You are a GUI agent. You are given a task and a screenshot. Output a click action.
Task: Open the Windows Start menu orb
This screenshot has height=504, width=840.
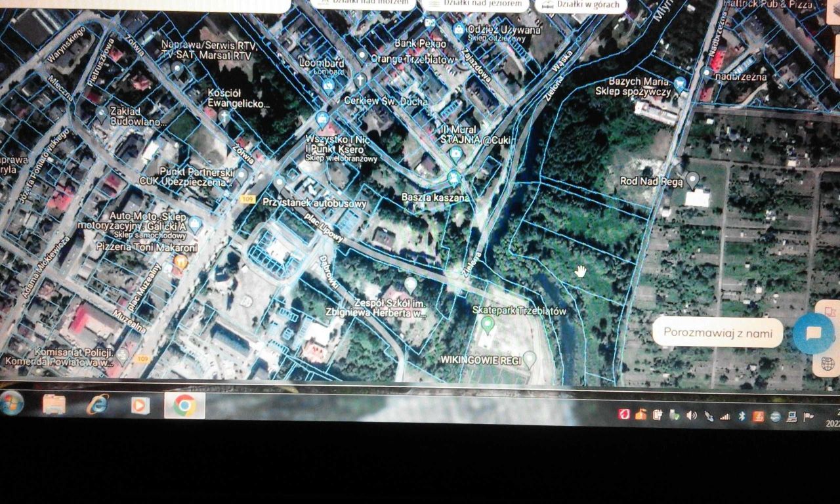(x=11, y=403)
